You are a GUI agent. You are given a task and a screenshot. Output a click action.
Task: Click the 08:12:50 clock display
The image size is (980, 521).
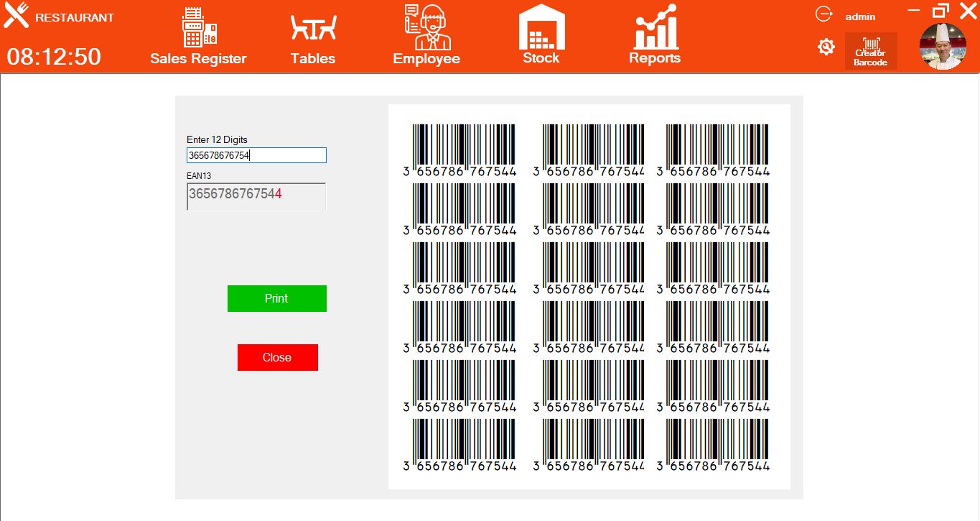pos(54,57)
